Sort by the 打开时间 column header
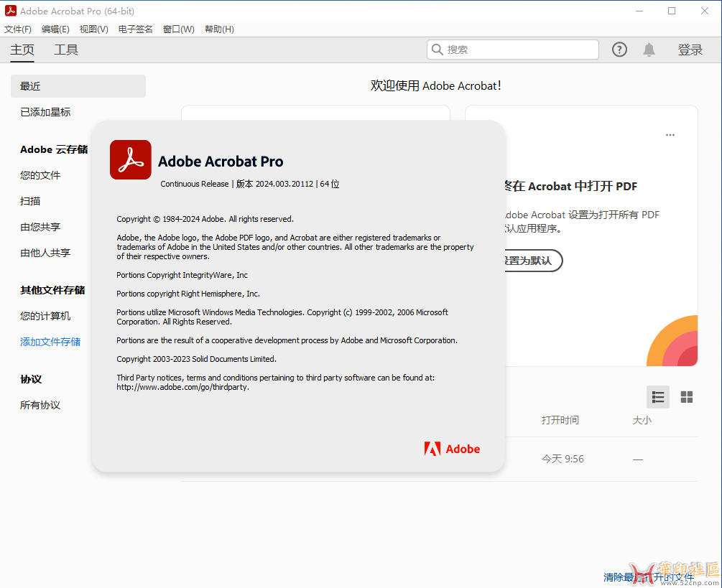The height and width of the screenshot is (588, 722). coord(560,419)
